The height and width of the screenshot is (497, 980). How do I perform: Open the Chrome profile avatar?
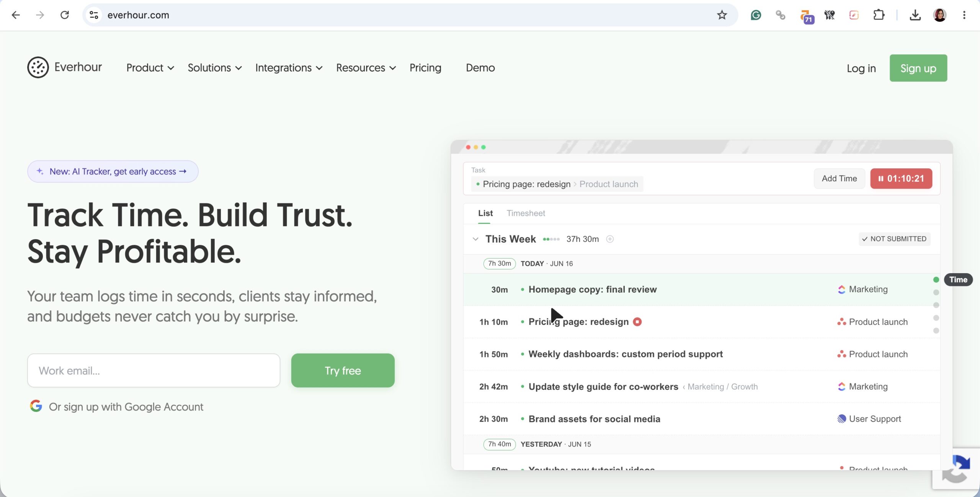click(x=940, y=15)
